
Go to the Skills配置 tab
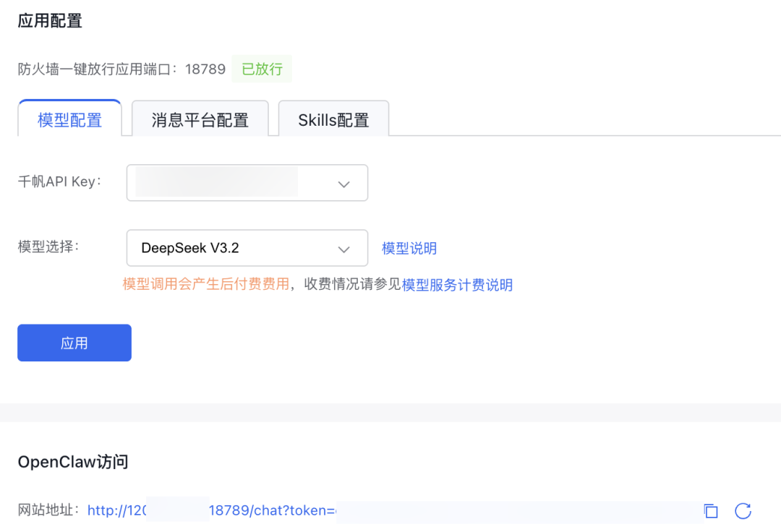pyautogui.click(x=333, y=119)
